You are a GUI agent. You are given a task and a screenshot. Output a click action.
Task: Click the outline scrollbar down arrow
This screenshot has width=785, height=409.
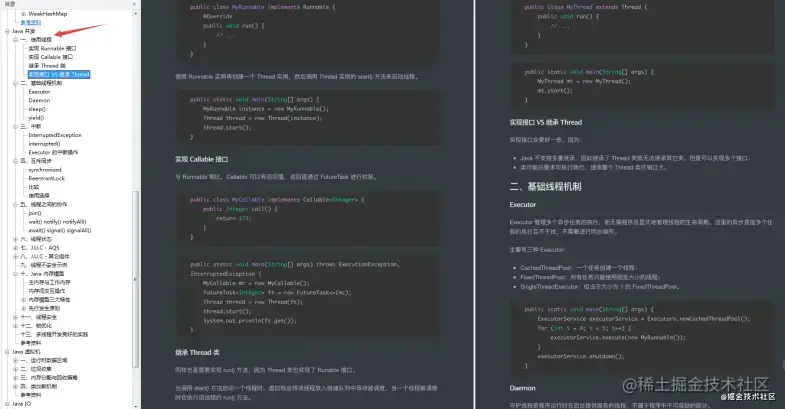[x=136, y=405]
